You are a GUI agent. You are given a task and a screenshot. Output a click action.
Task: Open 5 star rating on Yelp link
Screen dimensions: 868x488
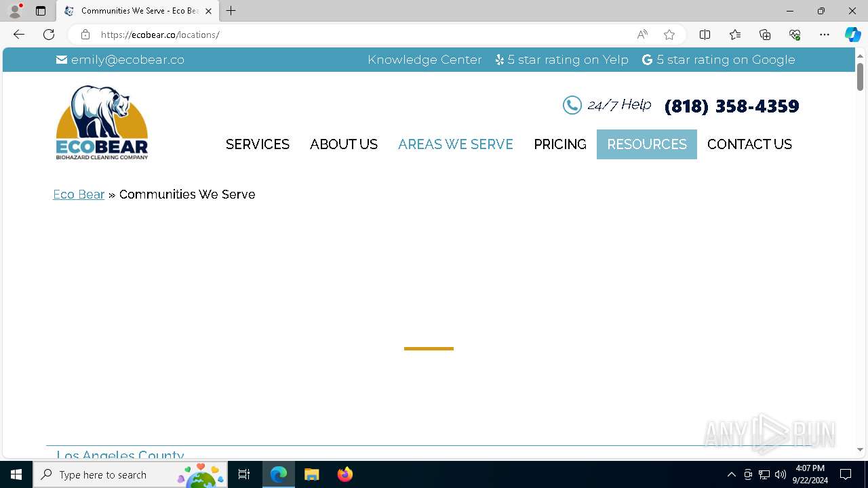(568, 60)
